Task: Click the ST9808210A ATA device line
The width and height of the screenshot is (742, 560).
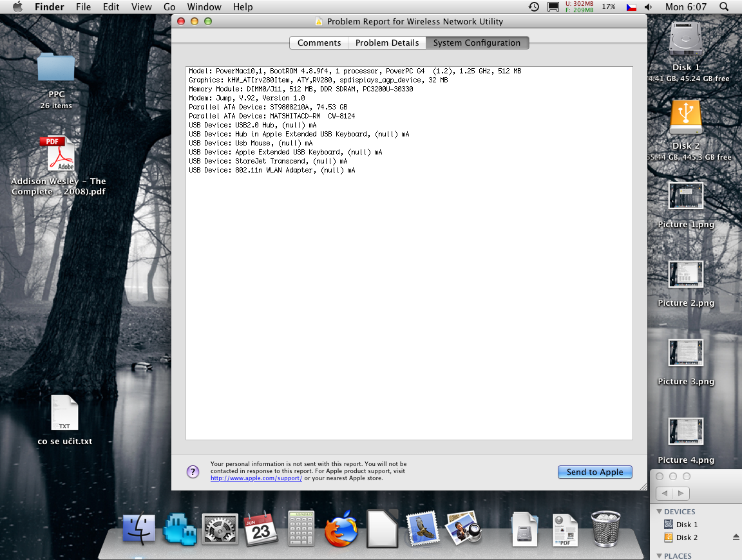Action: coord(268,107)
